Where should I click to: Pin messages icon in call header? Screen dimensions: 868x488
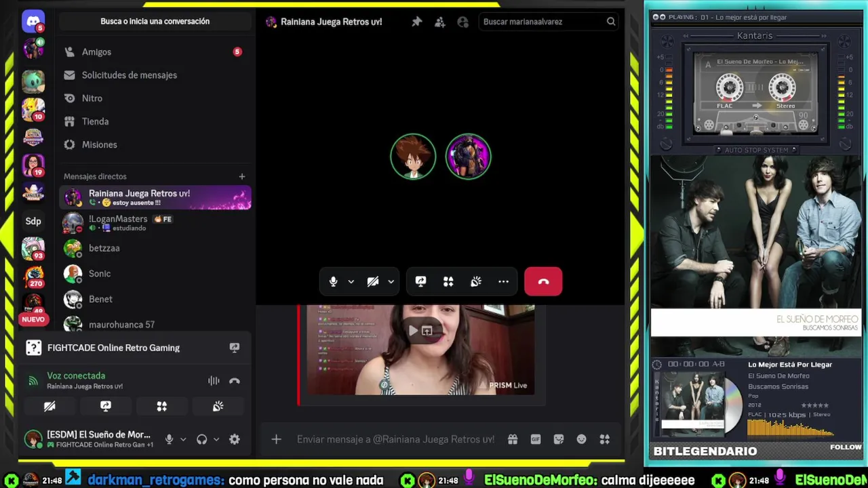[417, 22]
